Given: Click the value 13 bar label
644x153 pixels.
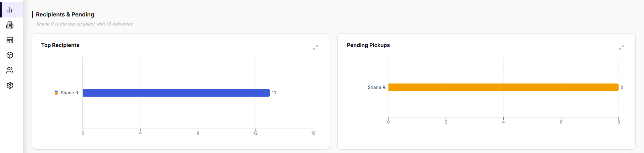Looking at the screenshot, I should (274, 93).
